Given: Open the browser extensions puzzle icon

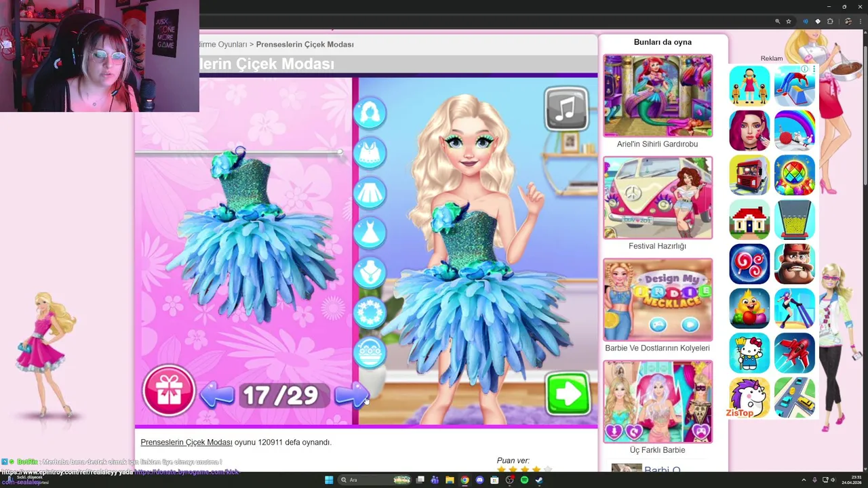Looking at the screenshot, I should [830, 22].
